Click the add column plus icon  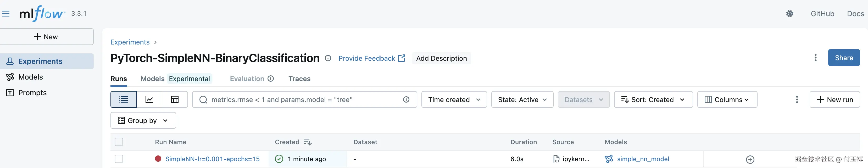(750, 160)
